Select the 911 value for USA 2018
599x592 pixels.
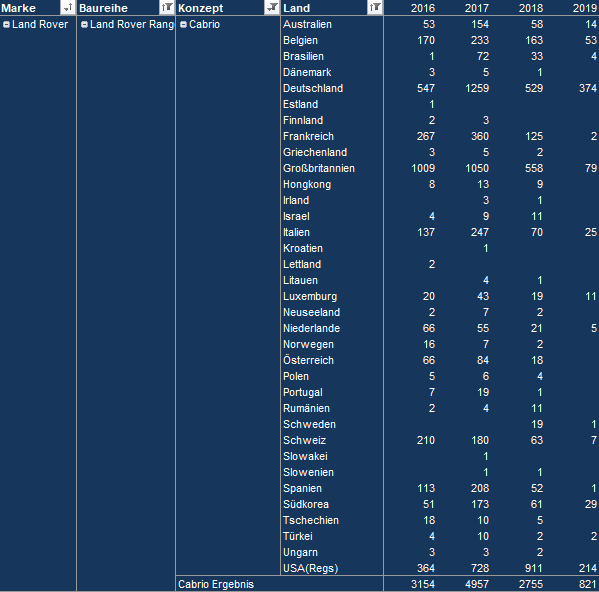tap(533, 568)
